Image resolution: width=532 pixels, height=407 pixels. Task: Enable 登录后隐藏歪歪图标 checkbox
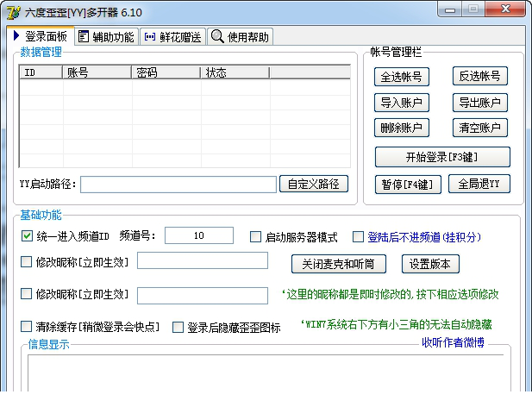pyautogui.click(x=178, y=328)
